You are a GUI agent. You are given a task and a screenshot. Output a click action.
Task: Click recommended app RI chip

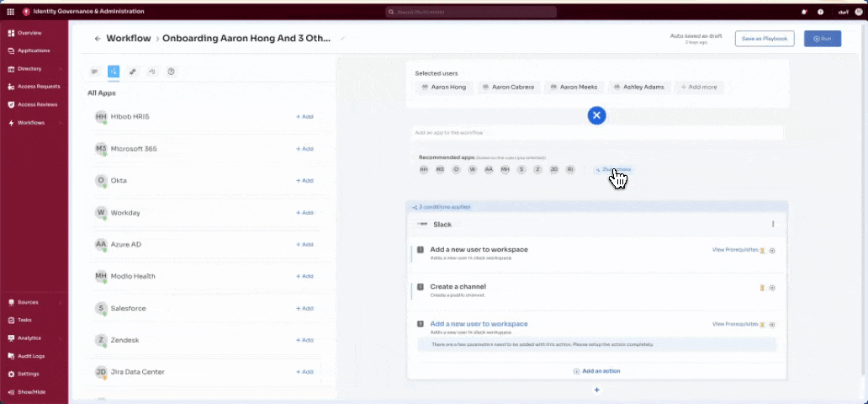(570, 169)
